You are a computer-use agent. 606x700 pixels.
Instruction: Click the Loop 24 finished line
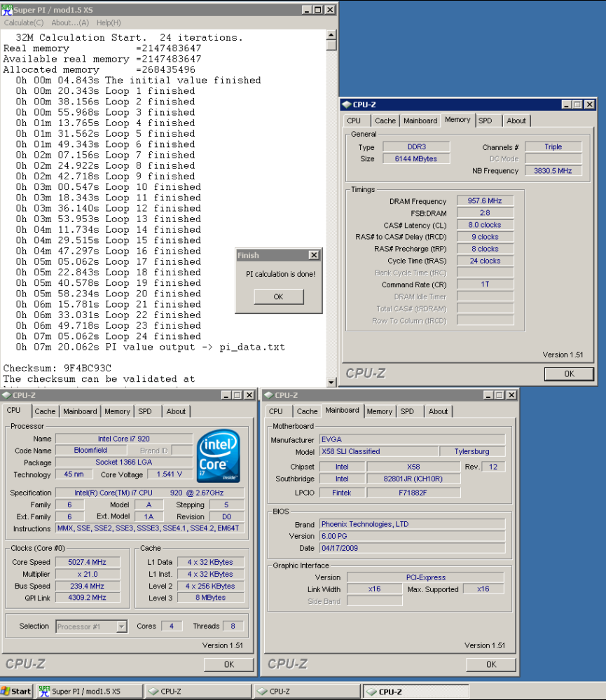(109, 336)
